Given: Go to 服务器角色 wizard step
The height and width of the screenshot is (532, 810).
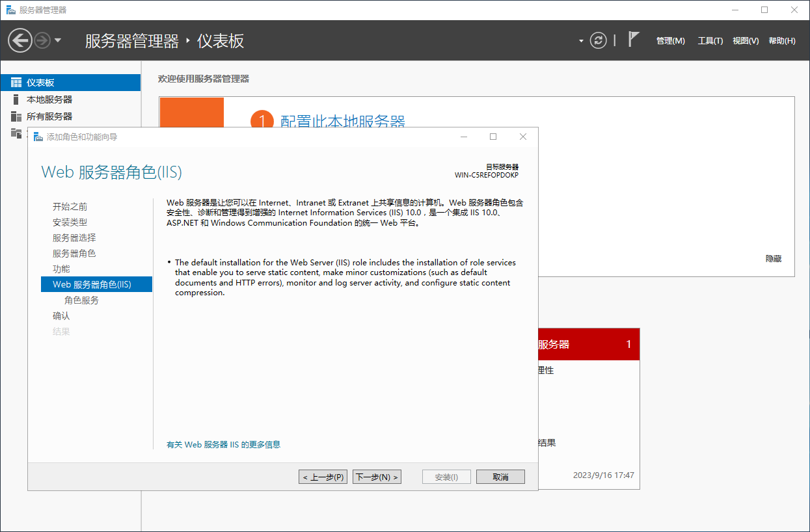Looking at the screenshot, I should 74,254.
